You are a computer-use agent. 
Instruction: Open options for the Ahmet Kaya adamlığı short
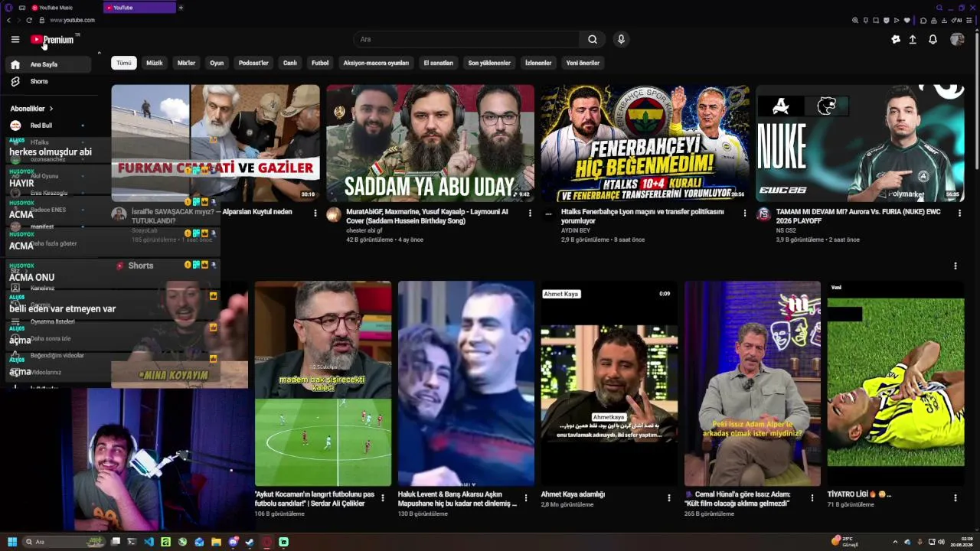(668, 497)
